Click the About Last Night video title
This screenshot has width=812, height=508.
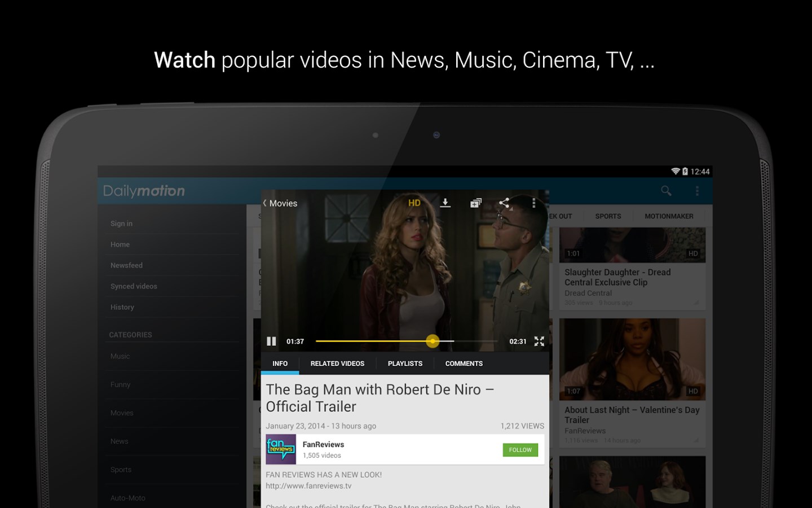click(x=632, y=415)
